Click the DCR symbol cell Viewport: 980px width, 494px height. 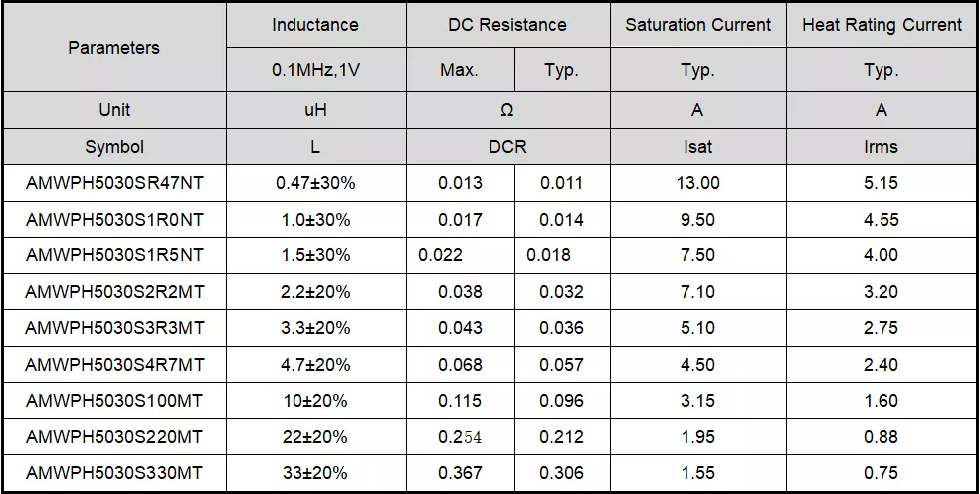click(507, 147)
